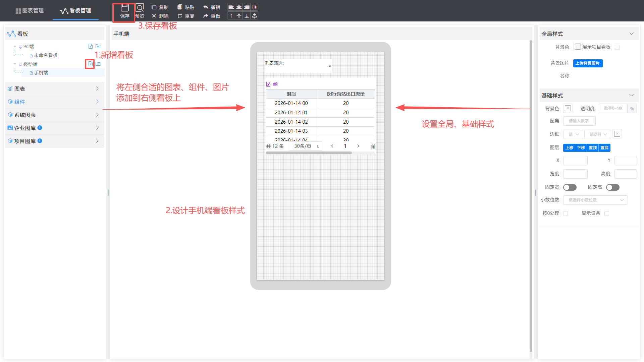
Task: Click the 置顶 layer button
Action: click(x=593, y=148)
